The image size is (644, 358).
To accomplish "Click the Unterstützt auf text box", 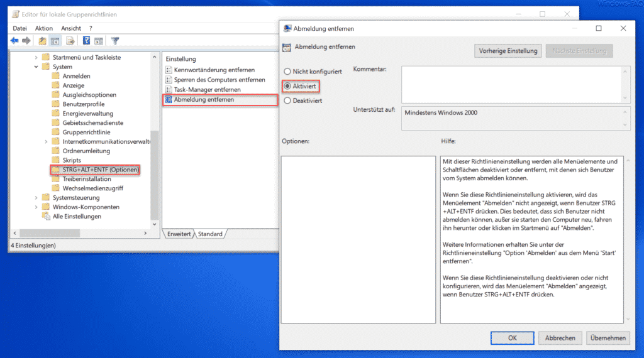I will tap(512, 119).
